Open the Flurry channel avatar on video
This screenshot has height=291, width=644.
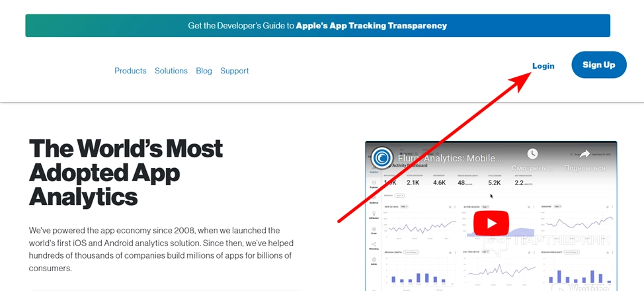382,157
